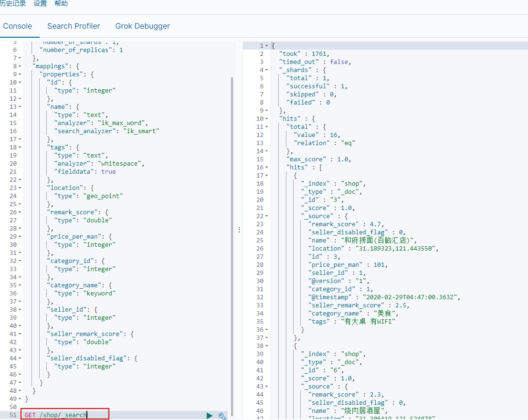Collapse the location field block at line 23
This screenshot has height=420, width=528.
[20, 188]
